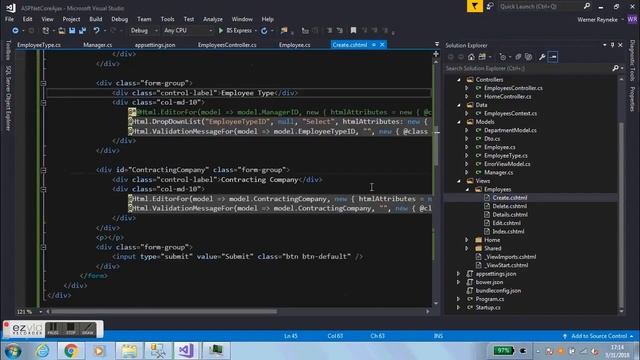Open Google Chrome from the taskbar

71,351
